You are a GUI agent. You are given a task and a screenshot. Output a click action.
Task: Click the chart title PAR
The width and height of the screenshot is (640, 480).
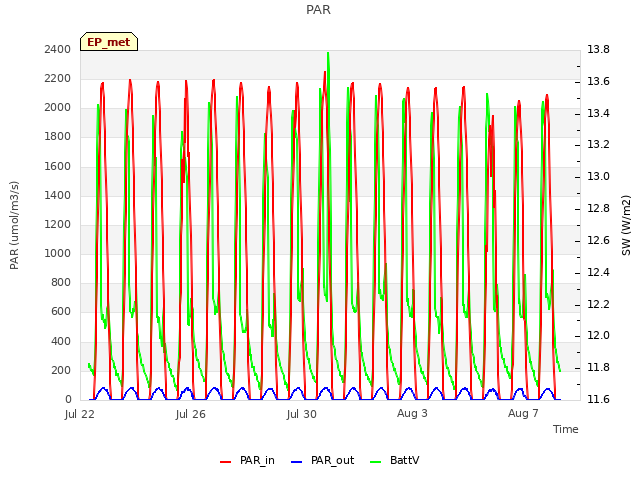pyautogui.click(x=318, y=10)
